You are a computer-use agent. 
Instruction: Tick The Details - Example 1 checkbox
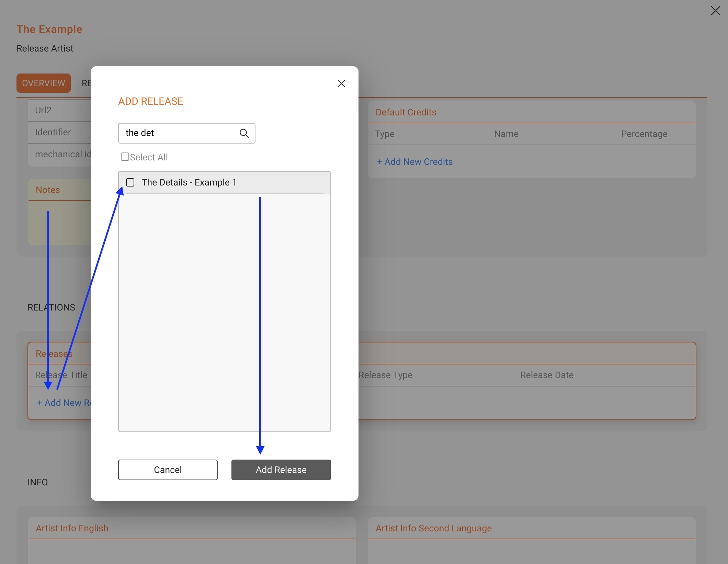click(130, 182)
